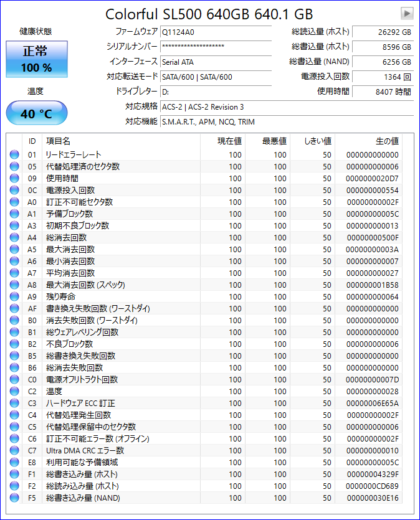The image size is (420, 520).
Task: Click the blue status icon for ID A5
Action: [x=14, y=249]
